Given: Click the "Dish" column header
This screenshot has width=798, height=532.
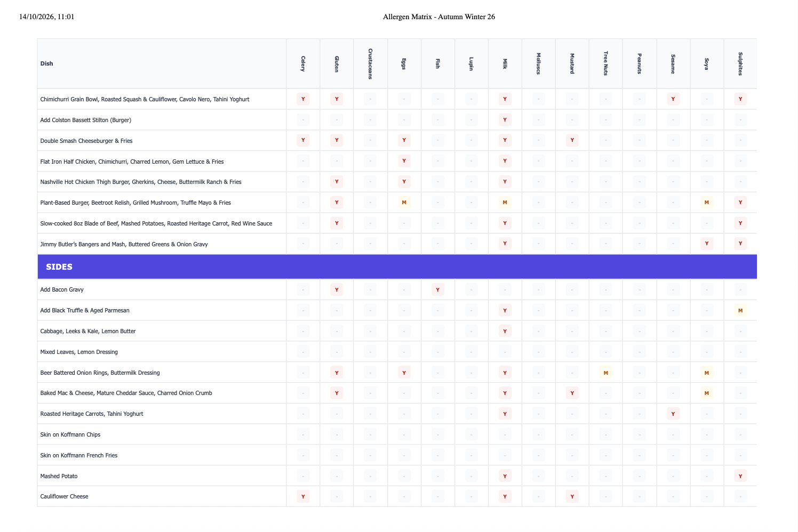Looking at the screenshot, I should 47,63.
